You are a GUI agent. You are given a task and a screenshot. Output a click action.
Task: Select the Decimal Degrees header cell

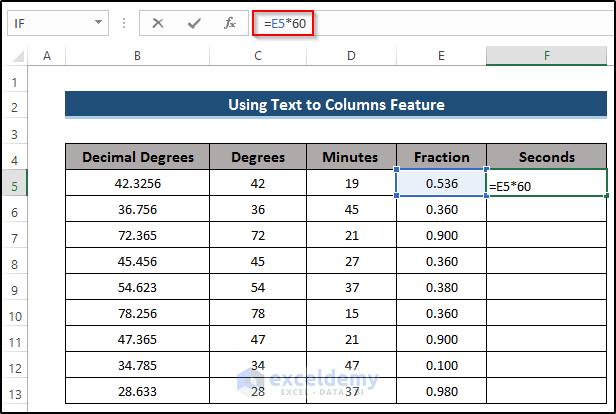point(137,157)
